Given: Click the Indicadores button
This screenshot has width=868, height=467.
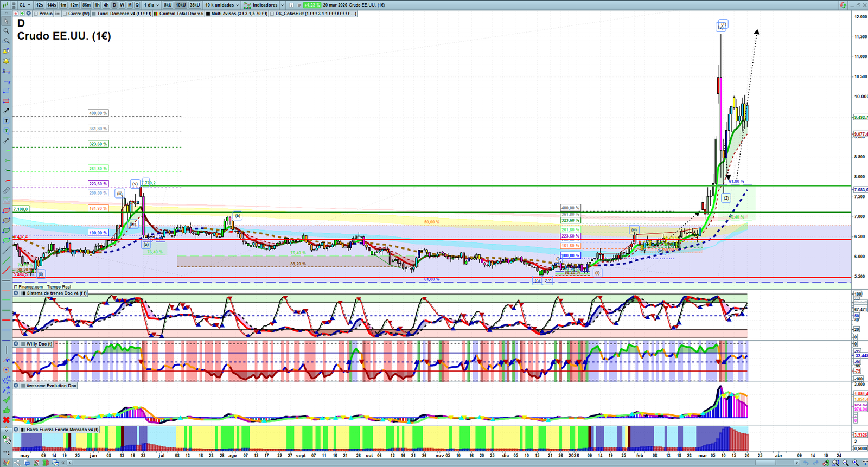Looking at the screenshot, I should click(264, 5).
